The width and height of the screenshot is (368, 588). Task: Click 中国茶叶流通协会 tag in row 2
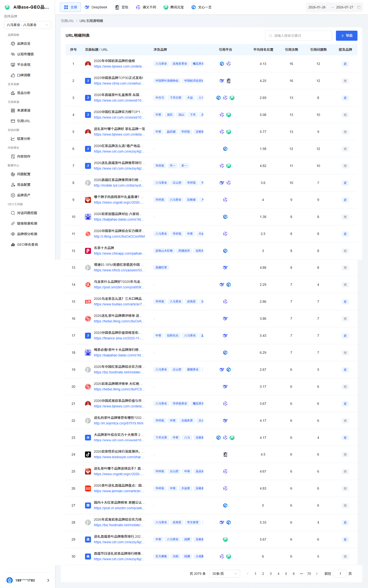point(167,81)
